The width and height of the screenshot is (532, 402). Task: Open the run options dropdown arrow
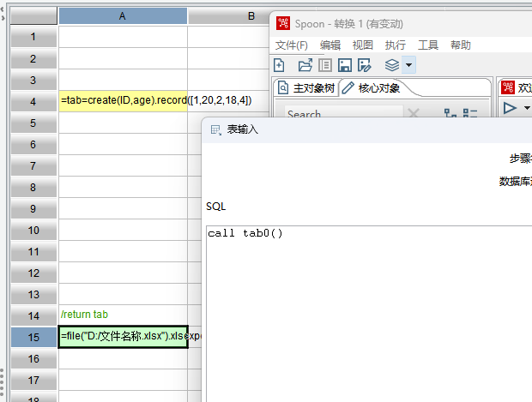pyautogui.click(x=527, y=108)
